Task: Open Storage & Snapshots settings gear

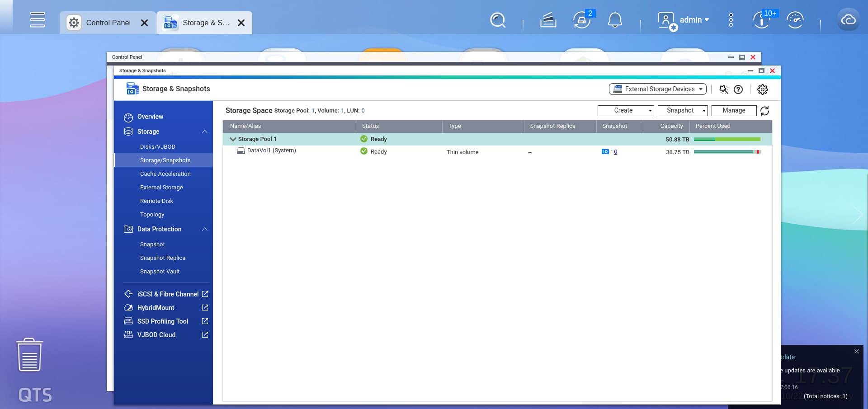Action: [762, 89]
